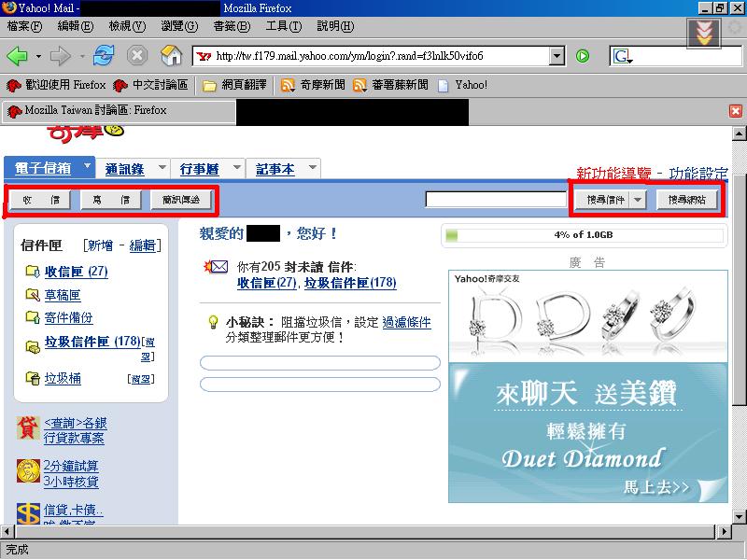Click the 垃圾桶 trash can icon
This screenshot has width=747, height=560.
coord(33,379)
